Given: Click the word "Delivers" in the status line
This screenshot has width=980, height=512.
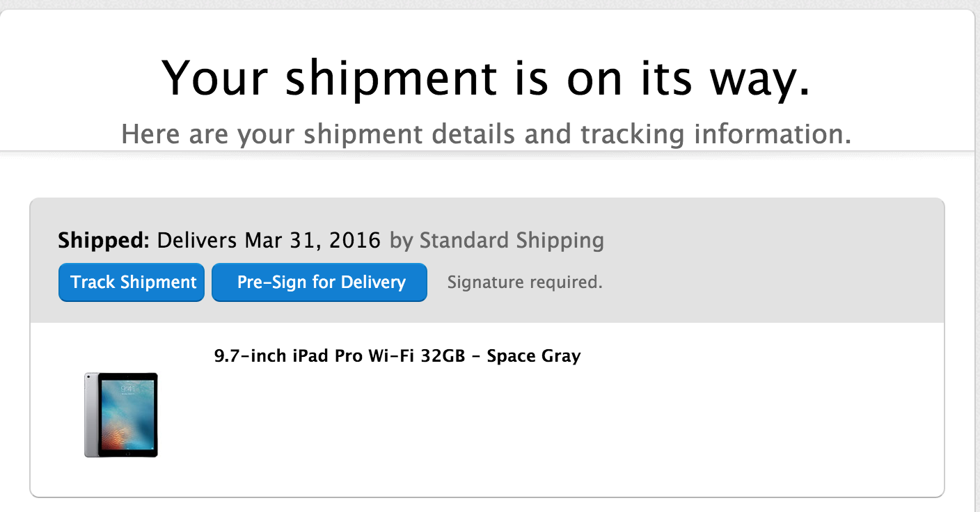Looking at the screenshot, I should click(x=197, y=241).
